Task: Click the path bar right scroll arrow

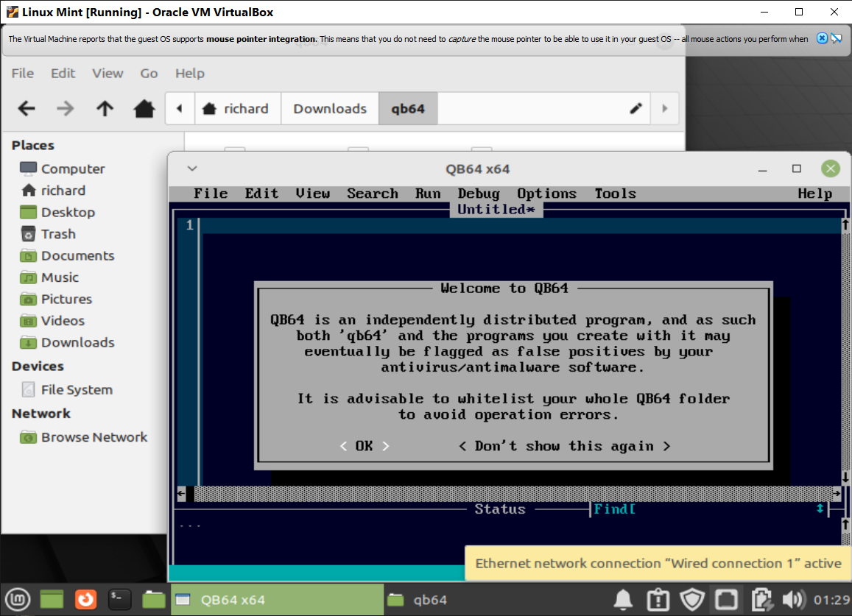Action: click(x=664, y=109)
